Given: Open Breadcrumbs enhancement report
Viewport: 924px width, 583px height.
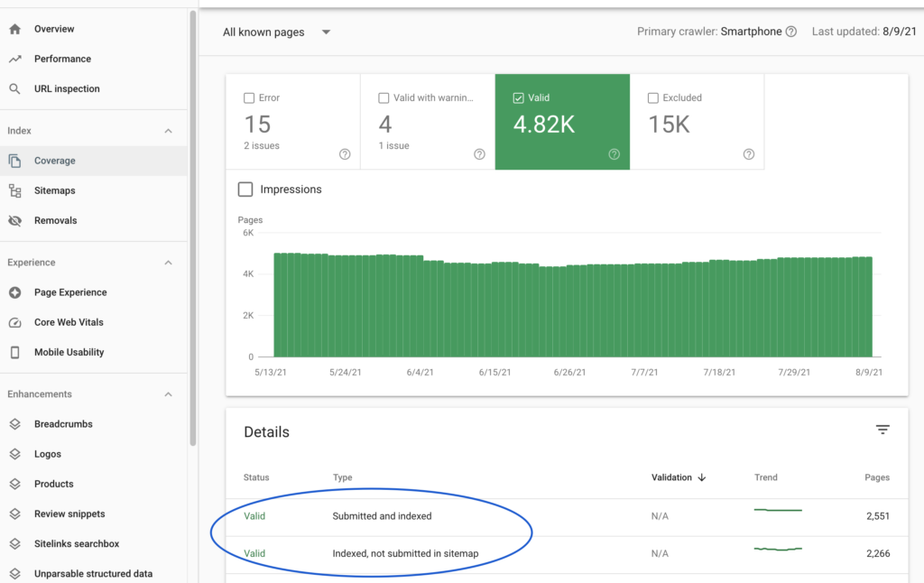Looking at the screenshot, I should [x=94, y=424].
